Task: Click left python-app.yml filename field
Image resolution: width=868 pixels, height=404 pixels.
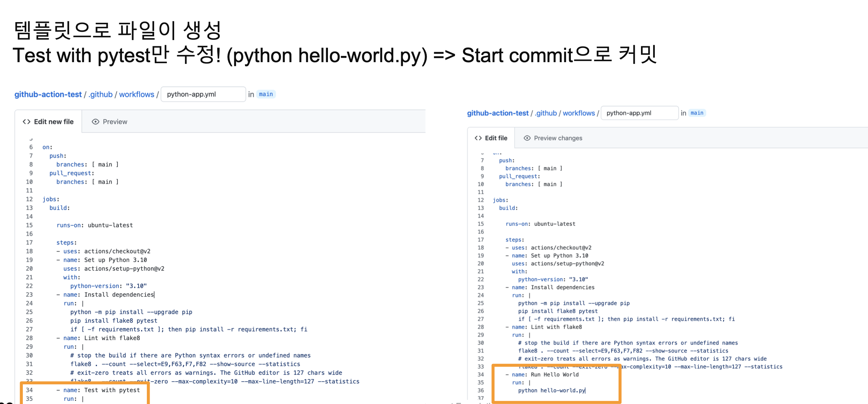Action: coord(203,94)
